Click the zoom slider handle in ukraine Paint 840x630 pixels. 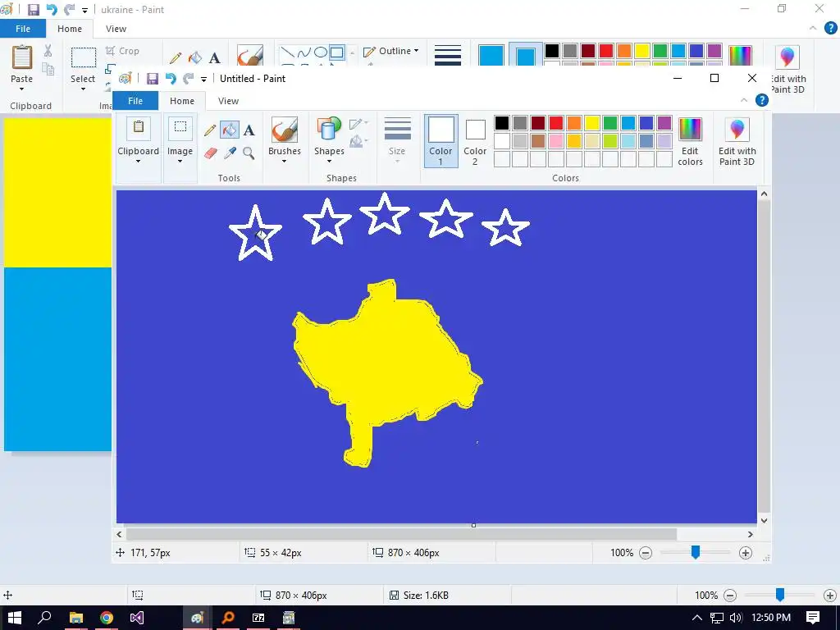(780, 594)
